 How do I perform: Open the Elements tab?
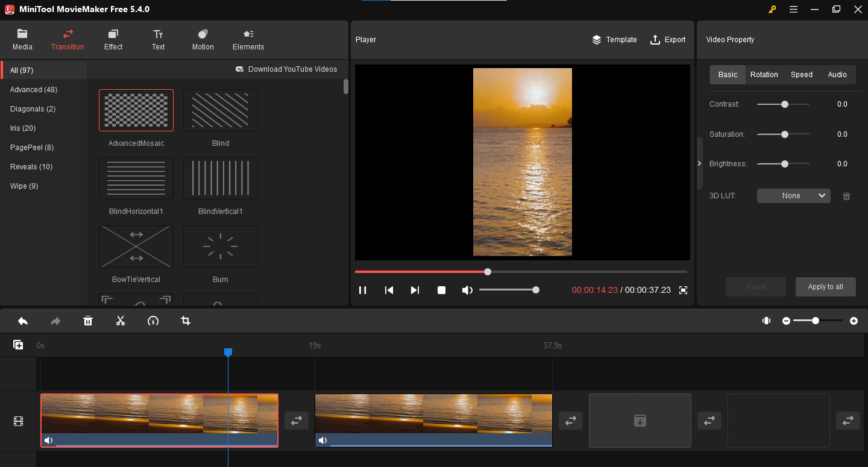[248, 40]
